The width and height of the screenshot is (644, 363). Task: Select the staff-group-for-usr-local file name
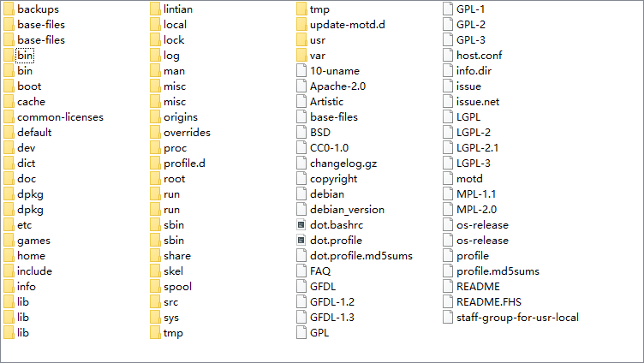tap(517, 318)
